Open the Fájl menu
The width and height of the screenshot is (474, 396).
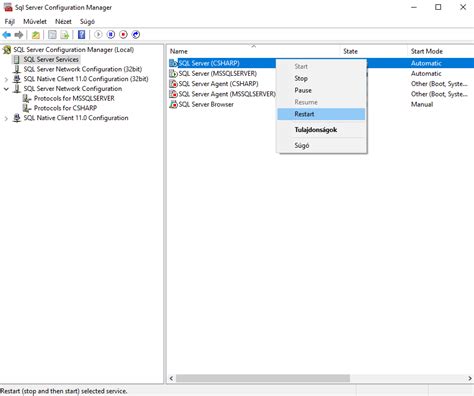pos(10,22)
